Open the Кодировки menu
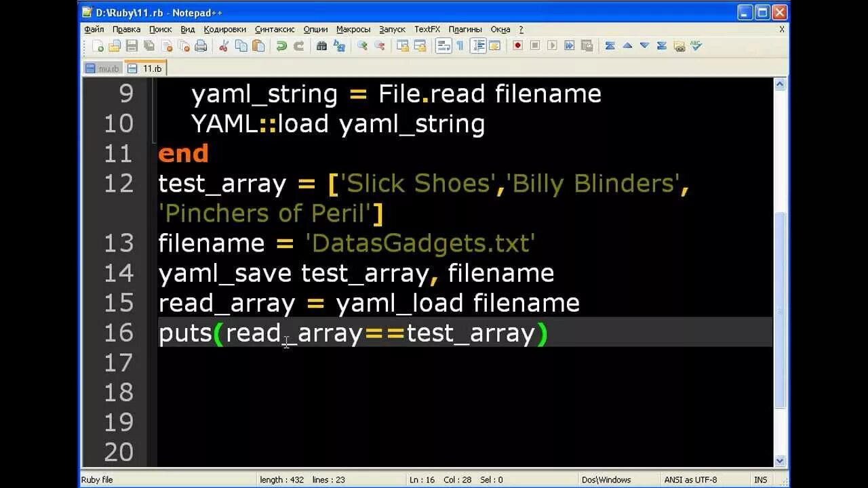The width and height of the screenshot is (868, 488). point(225,30)
